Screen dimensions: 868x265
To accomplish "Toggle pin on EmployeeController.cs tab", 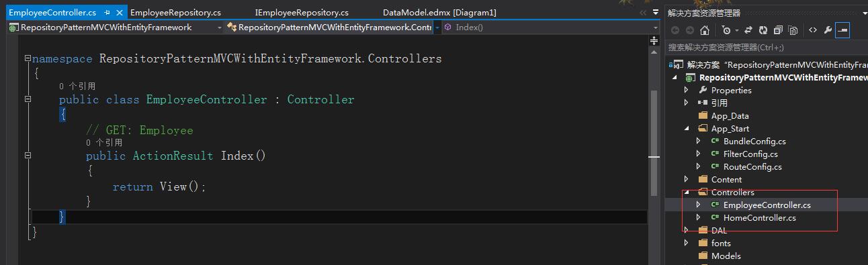I will pyautogui.click(x=107, y=13).
